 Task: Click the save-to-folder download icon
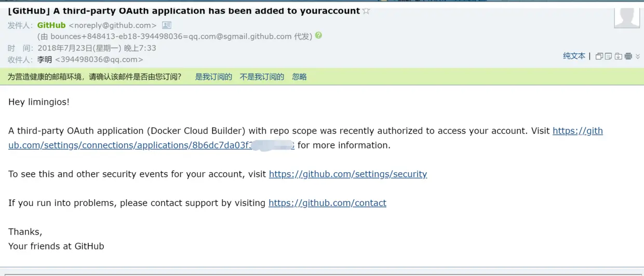pyautogui.click(x=618, y=56)
